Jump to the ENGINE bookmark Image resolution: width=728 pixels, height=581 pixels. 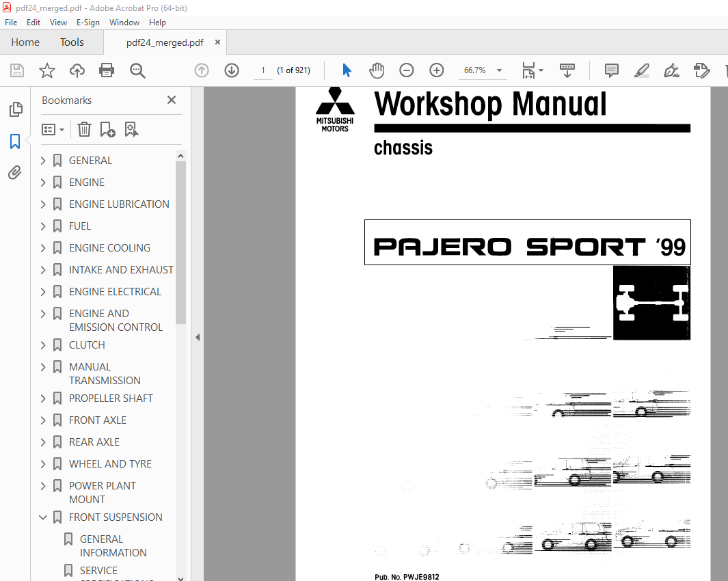coord(87,183)
